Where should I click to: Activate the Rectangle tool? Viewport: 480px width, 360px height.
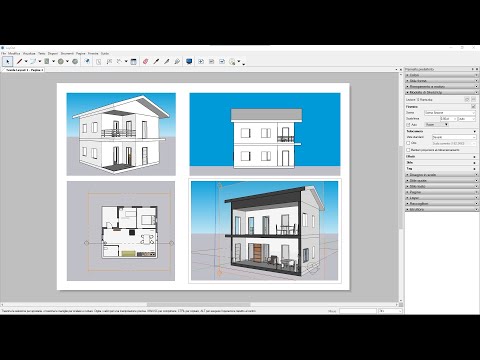click(47, 61)
